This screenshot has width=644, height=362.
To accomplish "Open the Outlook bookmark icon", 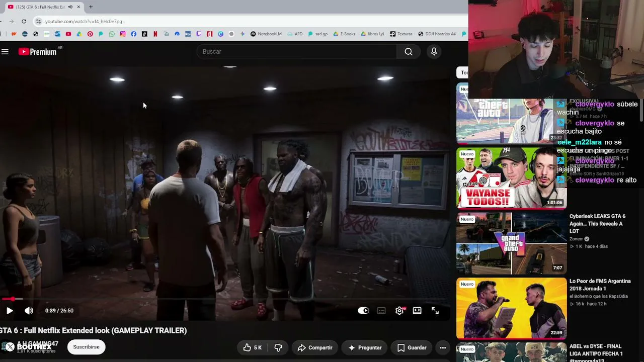I will tap(57, 34).
